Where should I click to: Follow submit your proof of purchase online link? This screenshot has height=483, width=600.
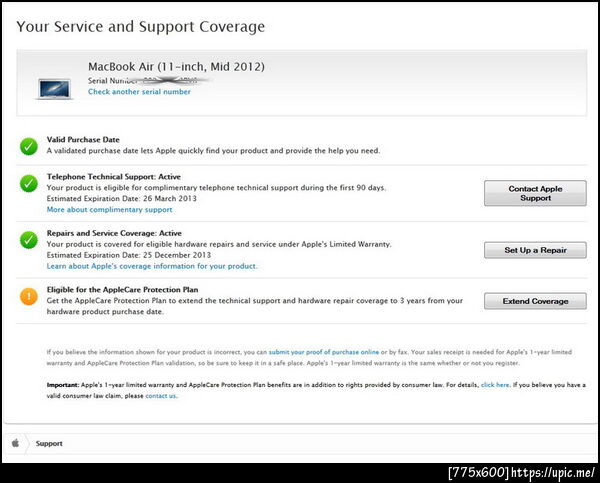(x=324, y=352)
